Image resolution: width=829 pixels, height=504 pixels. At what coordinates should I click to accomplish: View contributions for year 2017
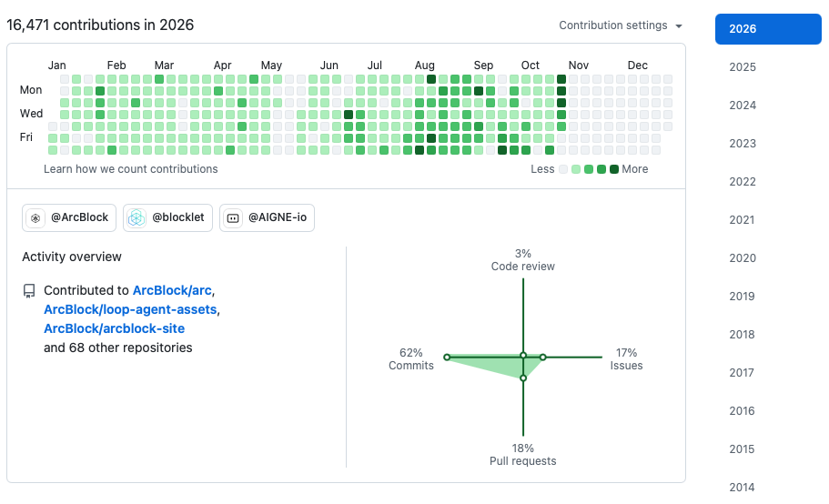[743, 372]
